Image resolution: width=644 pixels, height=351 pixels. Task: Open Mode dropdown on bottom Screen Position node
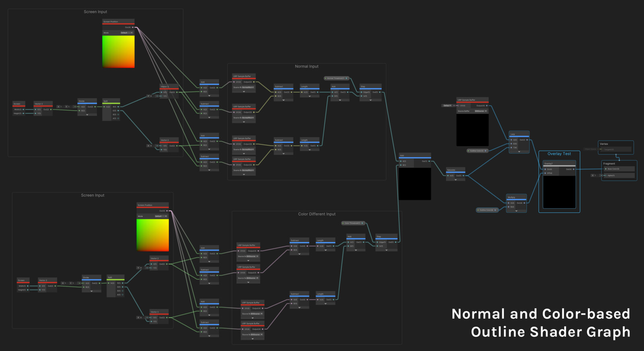click(x=161, y=216)
